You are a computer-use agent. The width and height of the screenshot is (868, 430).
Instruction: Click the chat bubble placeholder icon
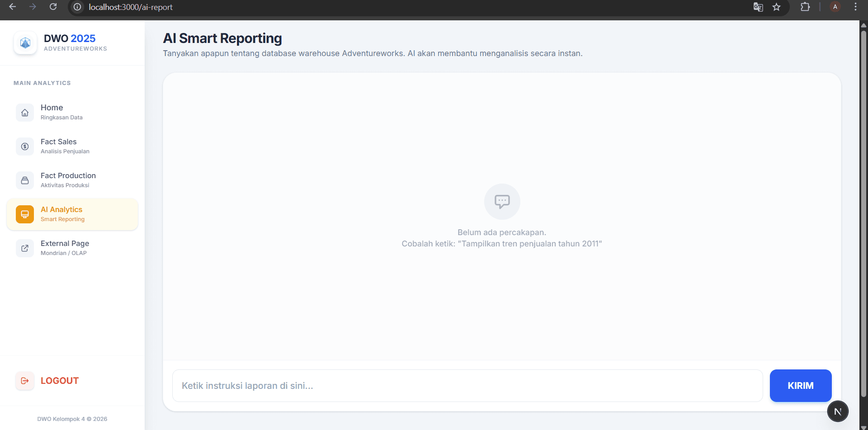click(502, 201)
